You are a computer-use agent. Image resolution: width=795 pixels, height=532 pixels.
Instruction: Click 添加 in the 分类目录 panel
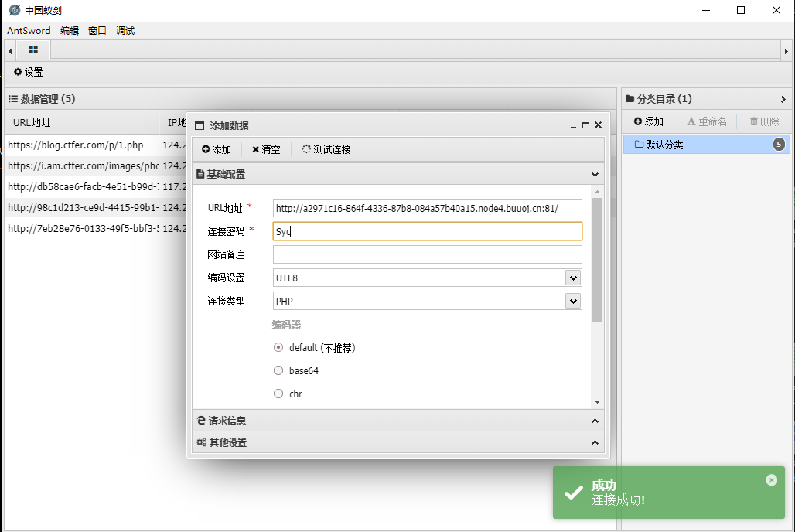(x=649, y=121)
